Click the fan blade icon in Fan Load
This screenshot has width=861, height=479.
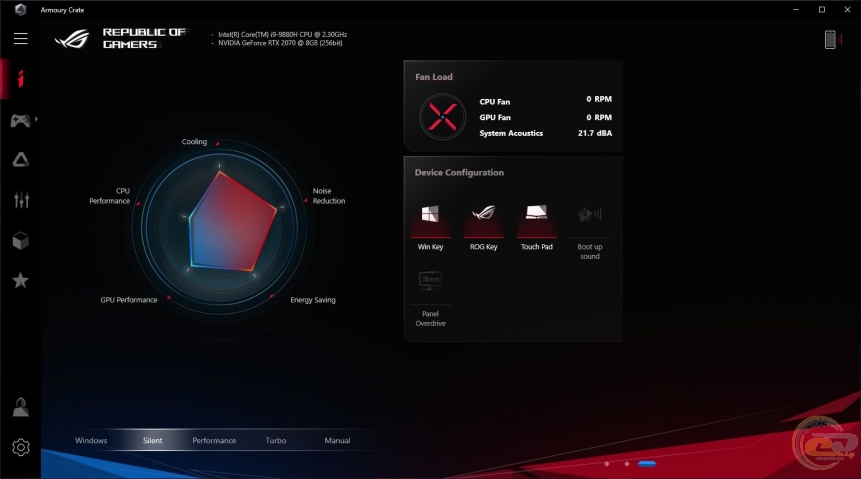pyautogui.click(x=442, y=117)
